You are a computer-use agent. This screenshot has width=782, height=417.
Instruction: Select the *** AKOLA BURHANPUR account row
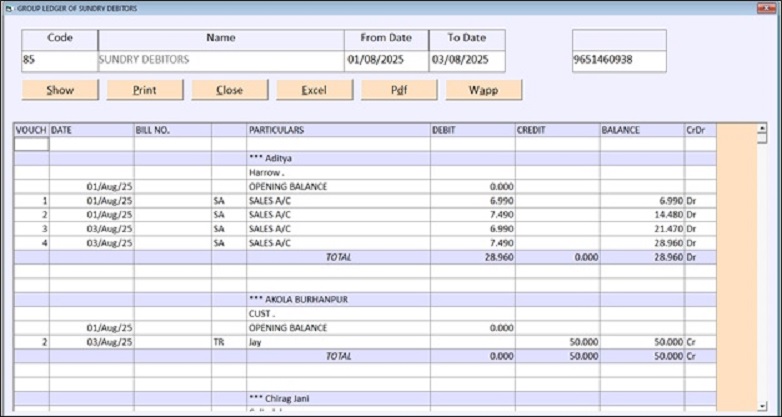365,300
